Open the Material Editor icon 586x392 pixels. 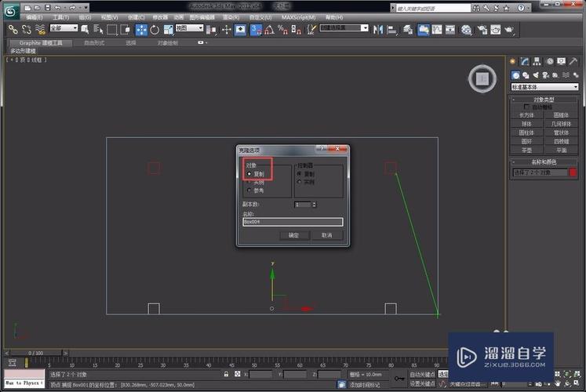(466, 30)
